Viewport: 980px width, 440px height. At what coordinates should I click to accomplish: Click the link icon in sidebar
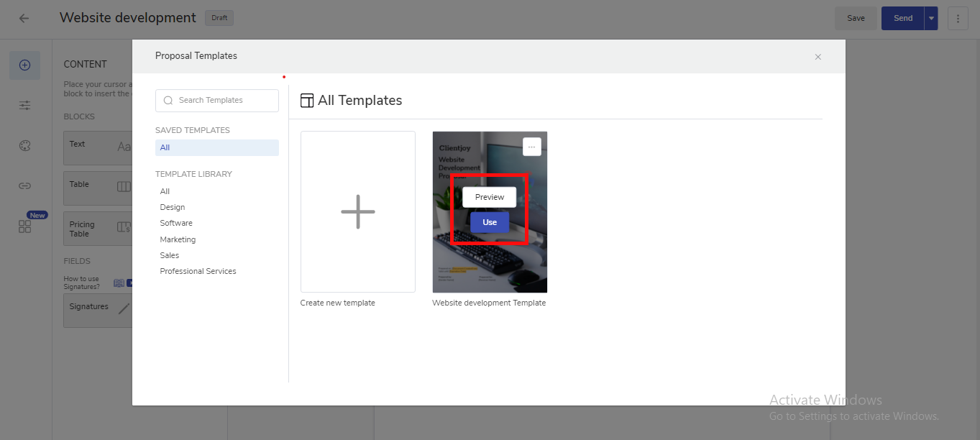24,186
